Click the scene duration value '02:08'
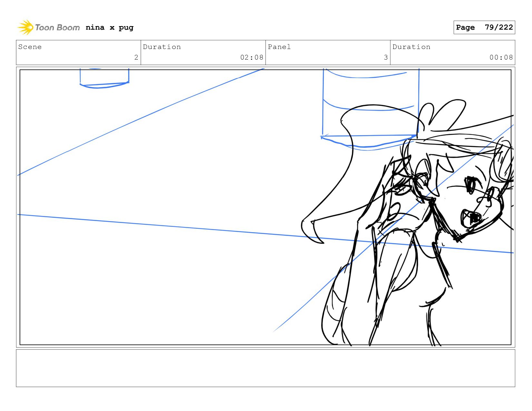This screenshot has height=411, width=532. pos(252,57)
